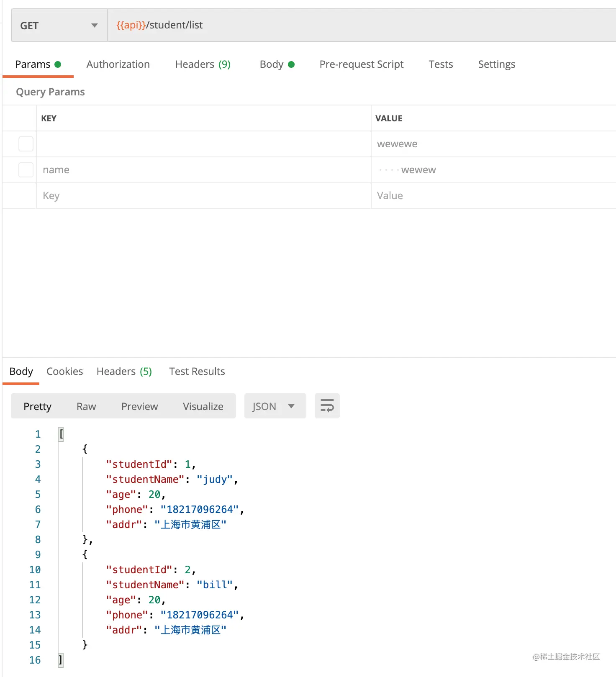Click the wewew value cell
616x677 pixels.
493,170
